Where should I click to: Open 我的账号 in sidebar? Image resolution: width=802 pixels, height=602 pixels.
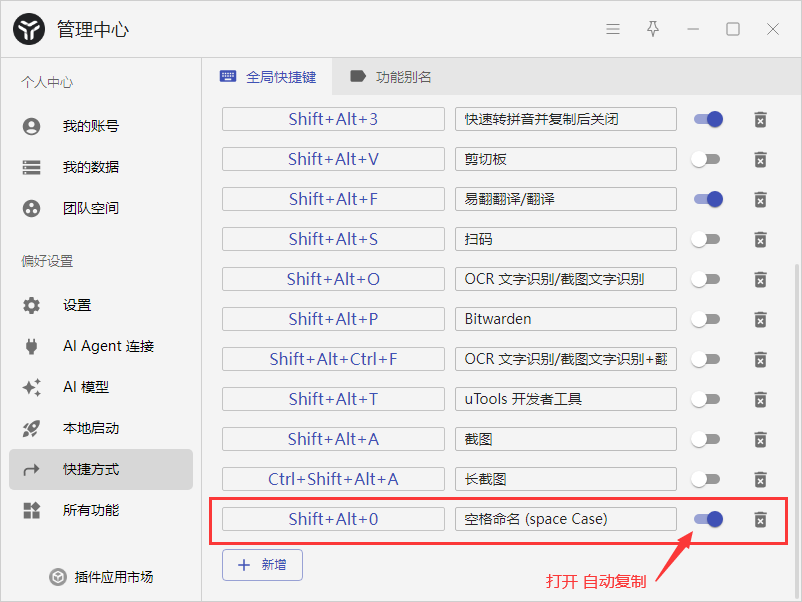tap(101, 126)
